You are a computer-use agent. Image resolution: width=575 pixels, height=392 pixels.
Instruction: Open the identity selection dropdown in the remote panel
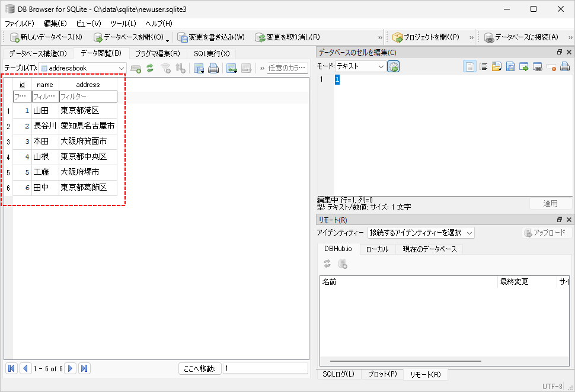[421, 233]
